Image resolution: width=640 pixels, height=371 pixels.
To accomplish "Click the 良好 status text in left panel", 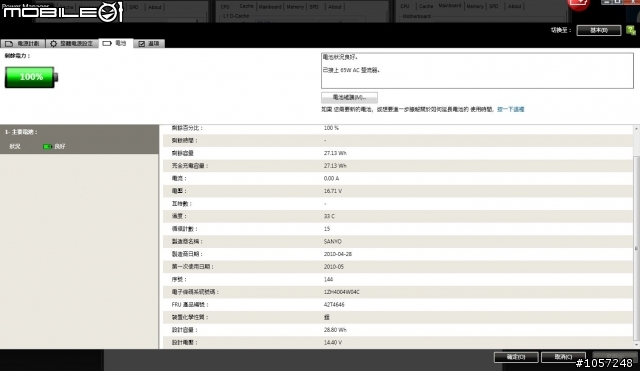I will pyautogui.click(x=60, y=146).
